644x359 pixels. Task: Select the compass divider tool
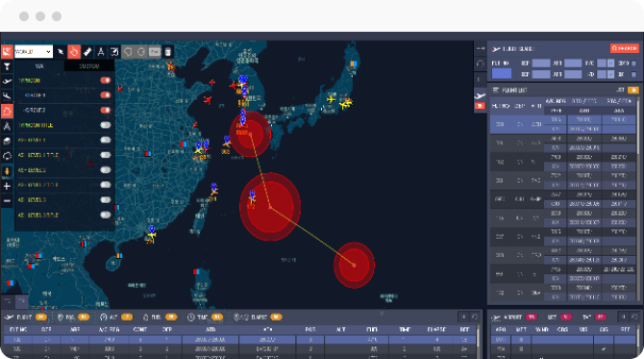pos(101,52)
